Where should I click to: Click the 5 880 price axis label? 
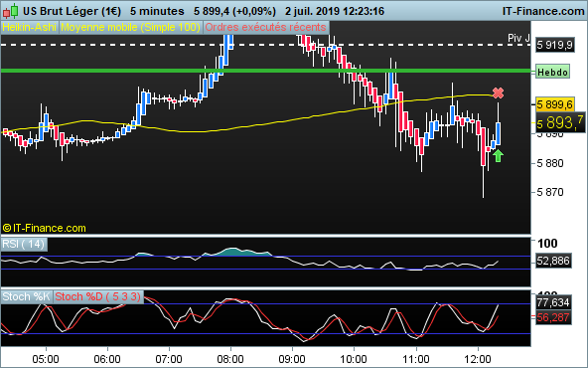pyautogui.click(x=550, y=163)
